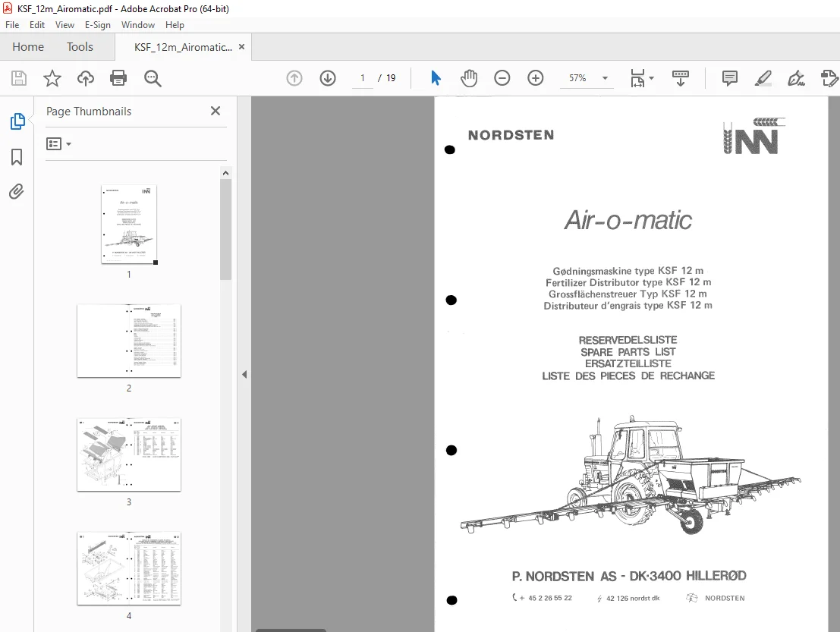The height and width of the screenshot is (632, 840).
Task: Click the horizontal document scrollbar
Action: point(291,630)
